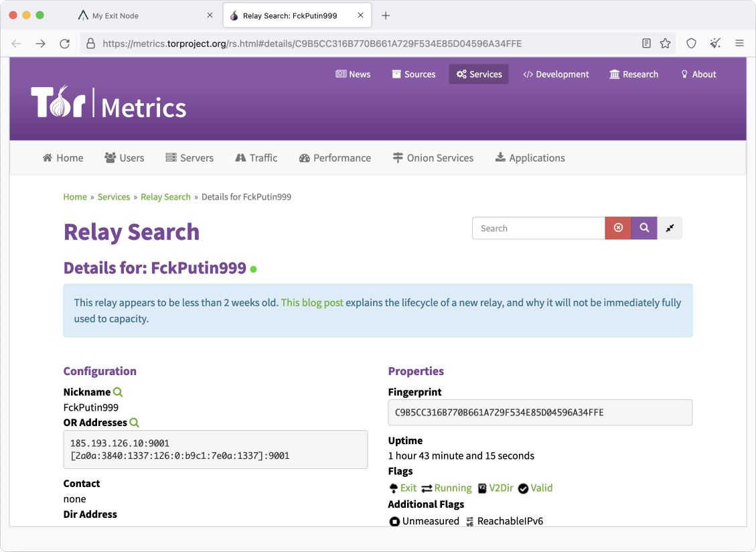Open the Applications section
This screenshot has width=756, height=552.
530,158
